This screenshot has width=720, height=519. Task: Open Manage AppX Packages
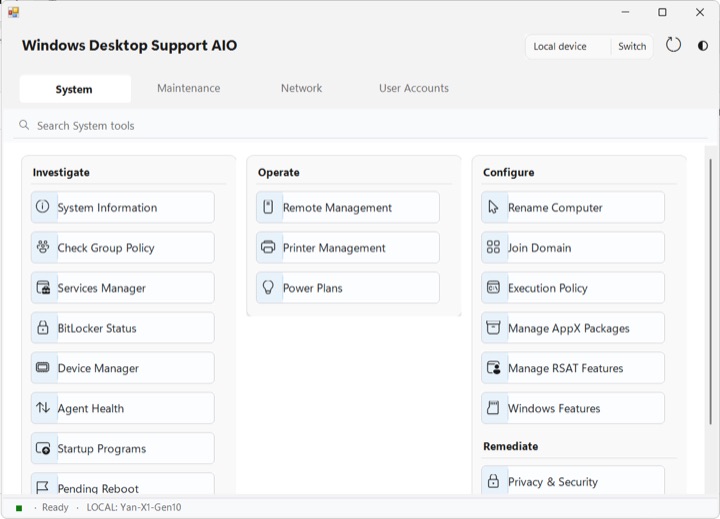pyautogui.click(x=573, y=327)
